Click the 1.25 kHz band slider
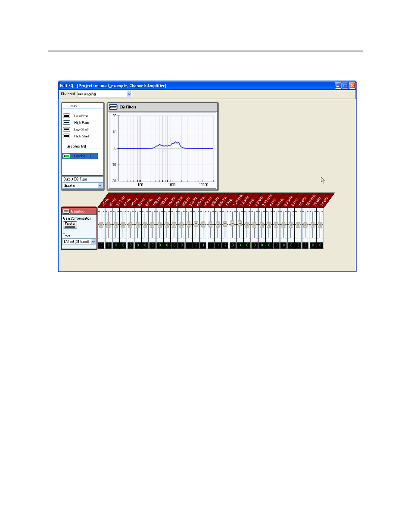 [x=233, y=223]
